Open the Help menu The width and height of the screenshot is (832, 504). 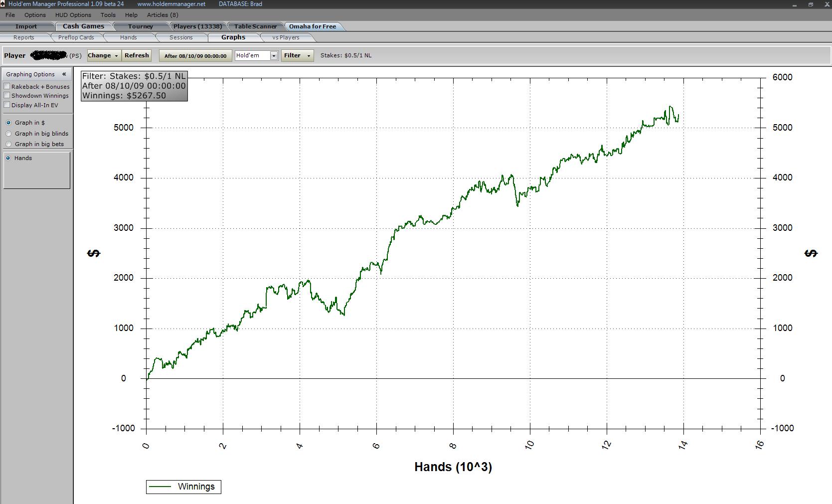[131, 15]
